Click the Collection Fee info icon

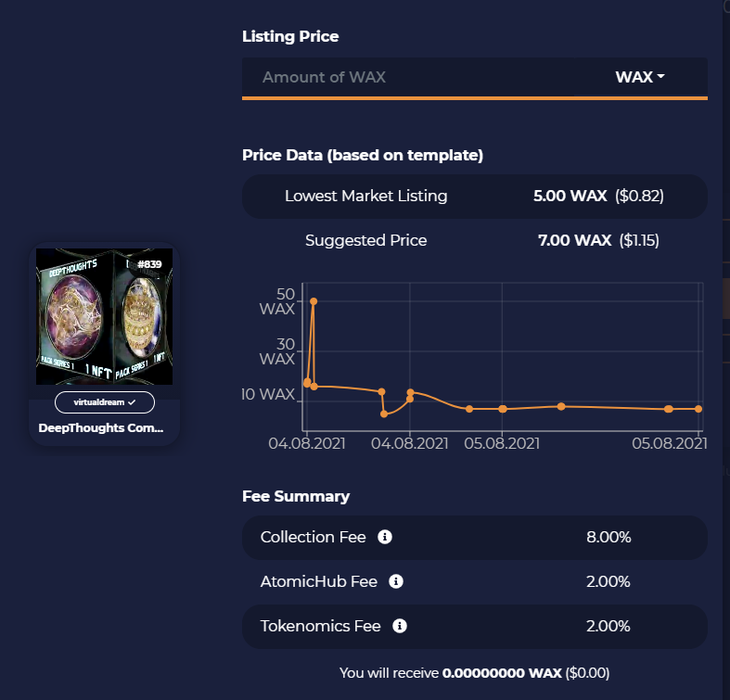tap(385, 537)
